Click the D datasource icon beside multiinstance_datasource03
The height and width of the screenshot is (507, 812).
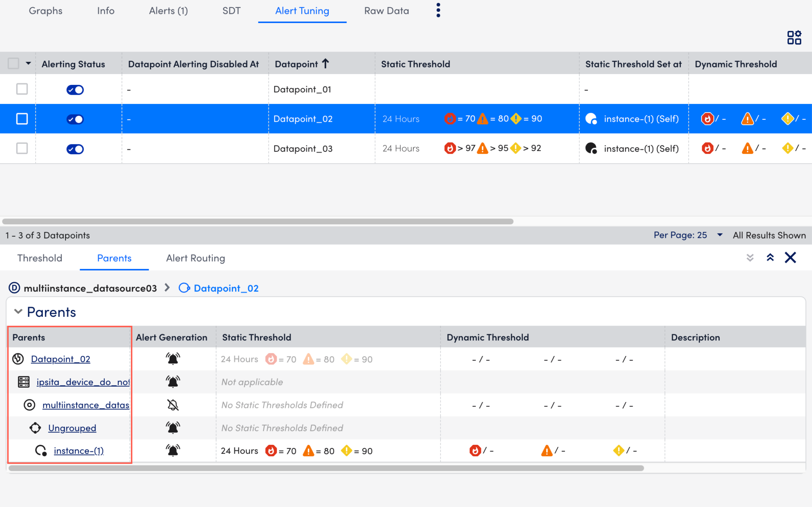14,288
